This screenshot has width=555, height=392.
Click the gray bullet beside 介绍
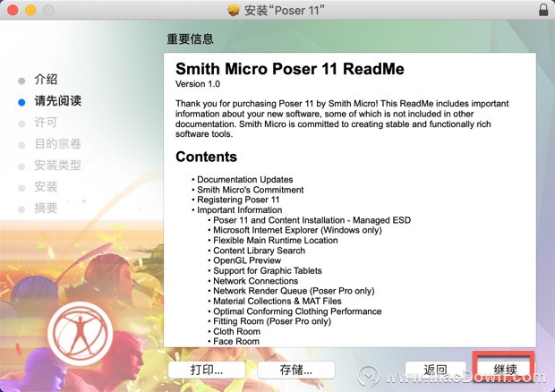21,81
